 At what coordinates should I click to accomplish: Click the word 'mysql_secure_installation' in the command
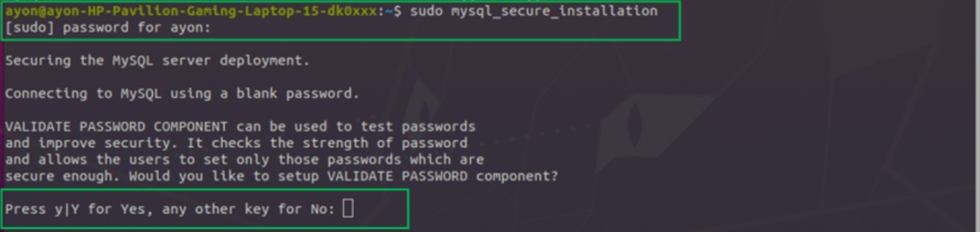click(554, 11)
